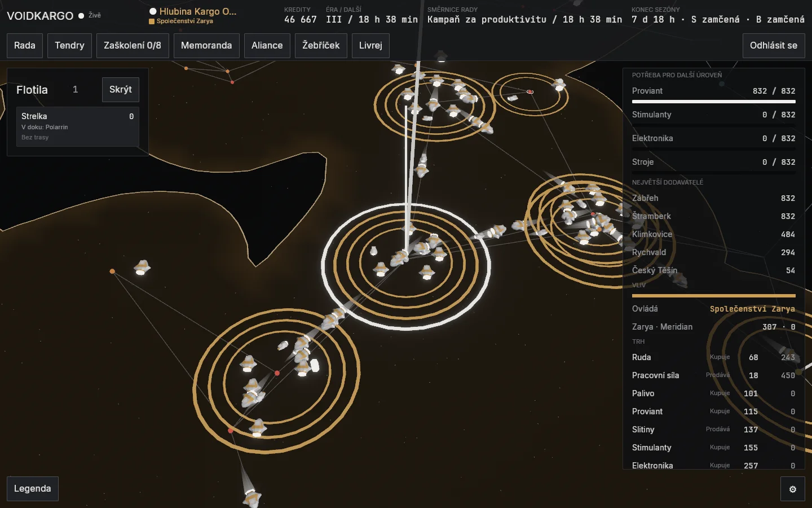Click the orange Společenství Zarya faction square
The image size is (812, 508).
coord(152,21)
